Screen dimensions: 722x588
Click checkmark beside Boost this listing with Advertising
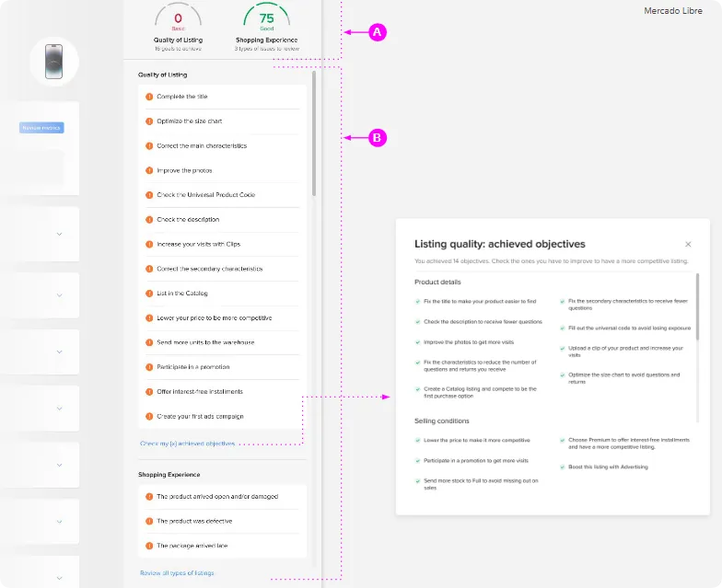[x=563, y=467]
